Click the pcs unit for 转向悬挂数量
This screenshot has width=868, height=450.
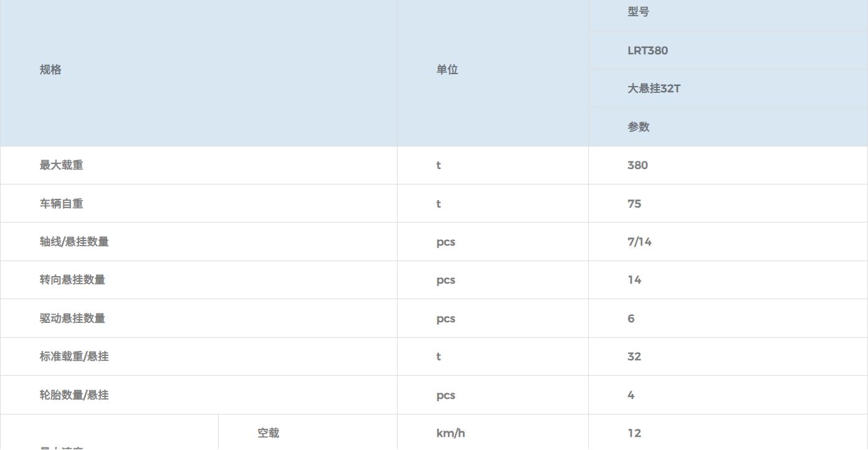pyautogui.click(x=446, y=280)
